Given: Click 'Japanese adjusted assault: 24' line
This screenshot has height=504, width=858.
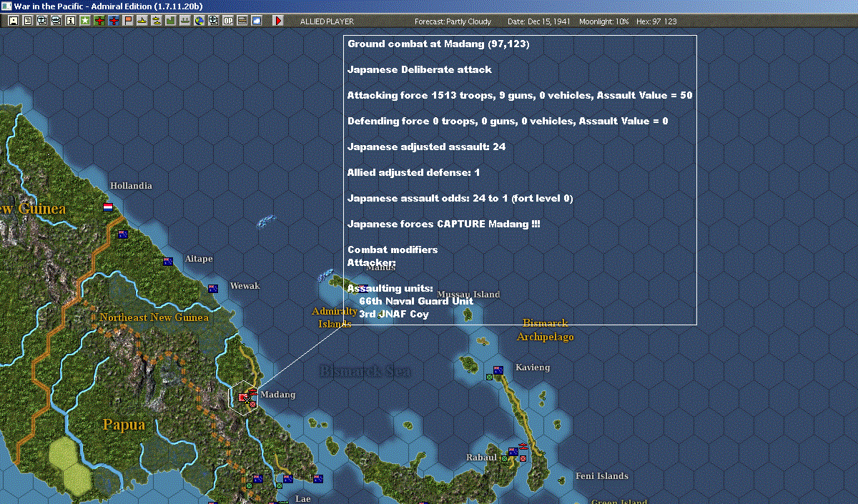Looking at the screenshot, I should (427, 147).
